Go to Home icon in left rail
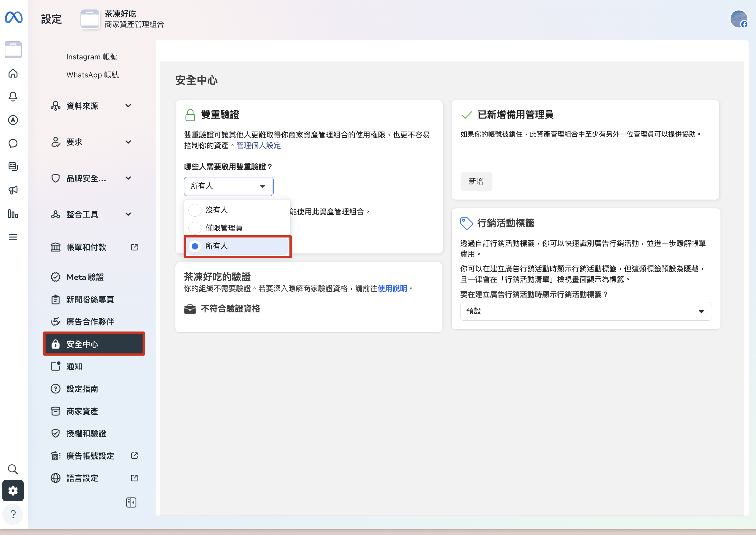The height and width of the screenshot is (535, 756). click(x=13, y=73)
